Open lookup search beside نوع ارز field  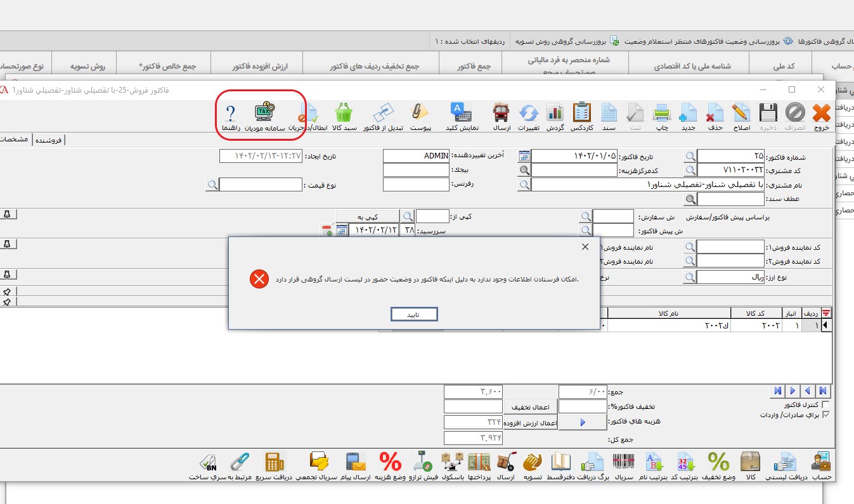click(x=689, y=277)
